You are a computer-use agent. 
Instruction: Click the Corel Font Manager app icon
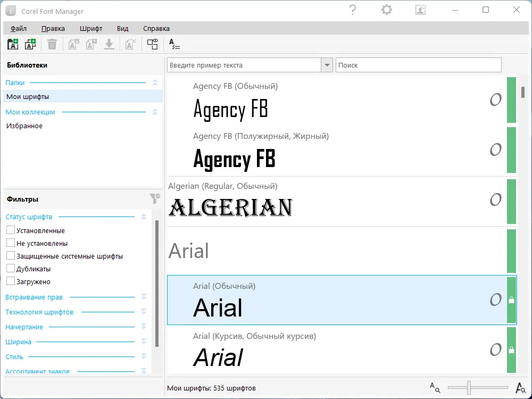11,11
